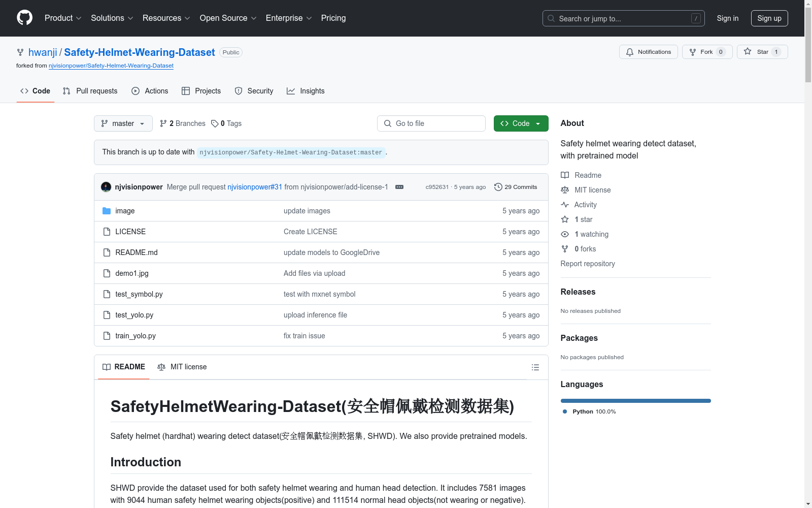Open the README outline list icon
This screenshot has width=812, height=508.
[535, 367]
